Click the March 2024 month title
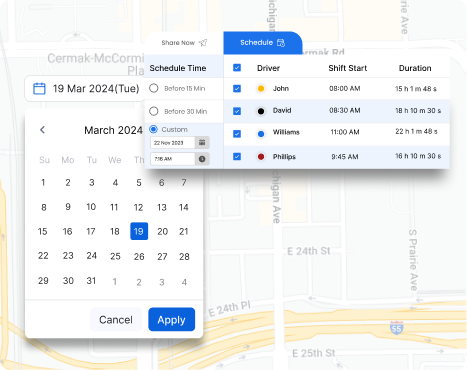The height and width of the screenshot is (370, 467). [x=113, y=130]
